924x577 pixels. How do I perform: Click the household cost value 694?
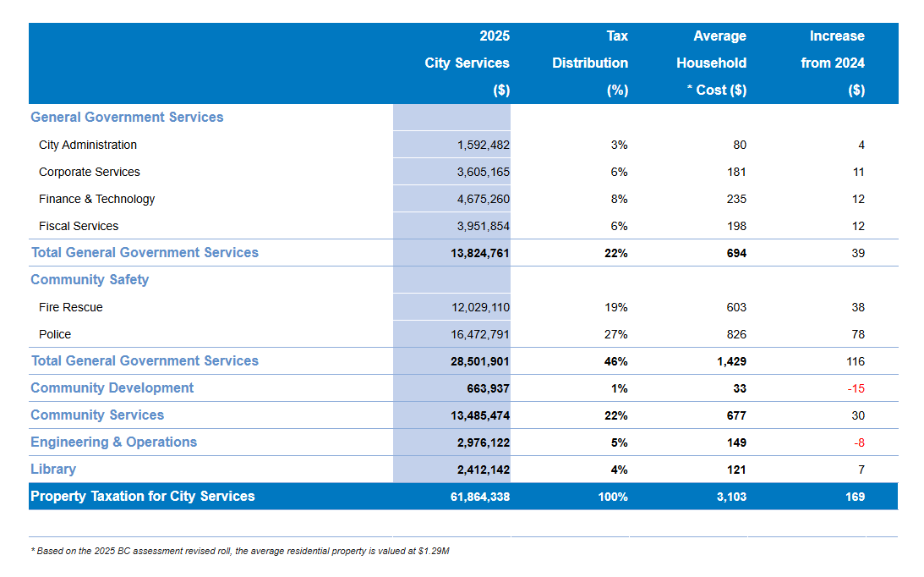click(x=736, y=254)
